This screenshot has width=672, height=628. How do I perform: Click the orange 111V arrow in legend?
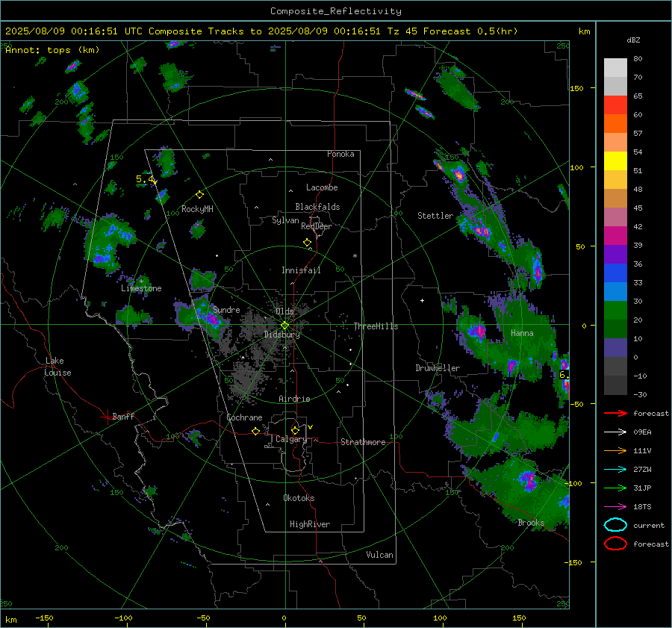coord(615,450)
